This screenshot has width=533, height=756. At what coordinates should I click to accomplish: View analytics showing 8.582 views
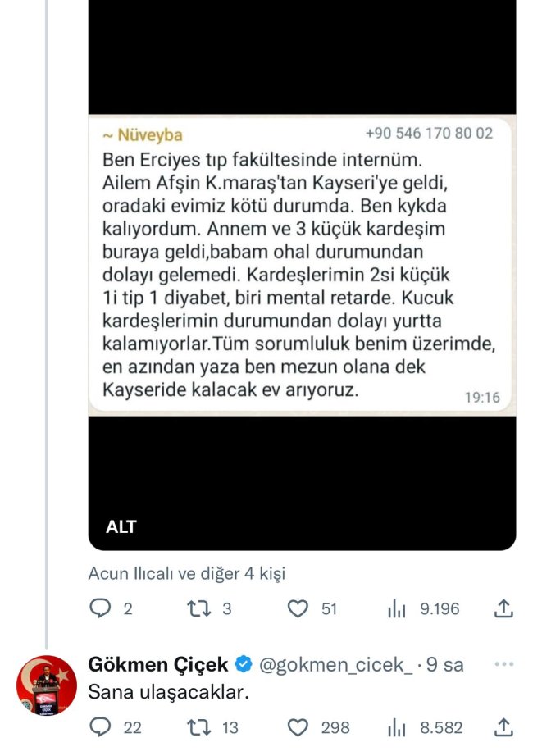[398, 727]
